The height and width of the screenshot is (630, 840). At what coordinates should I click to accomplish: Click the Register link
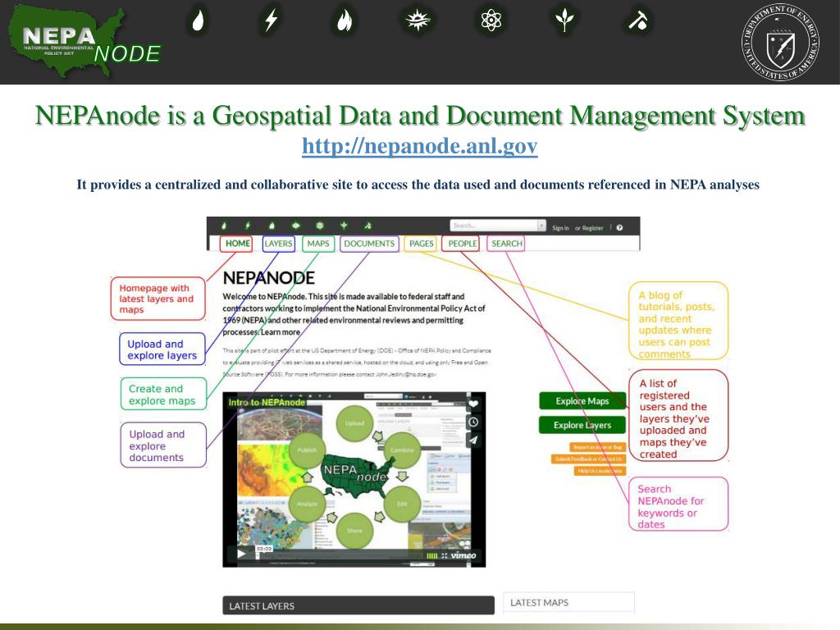[x=592, y=228]
